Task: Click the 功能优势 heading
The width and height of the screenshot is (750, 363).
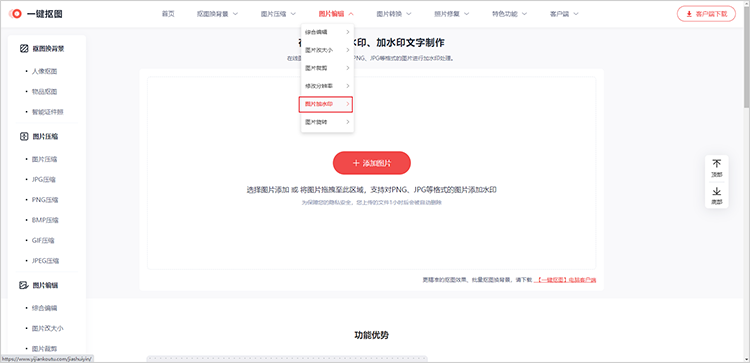Action: coord(372,335)
